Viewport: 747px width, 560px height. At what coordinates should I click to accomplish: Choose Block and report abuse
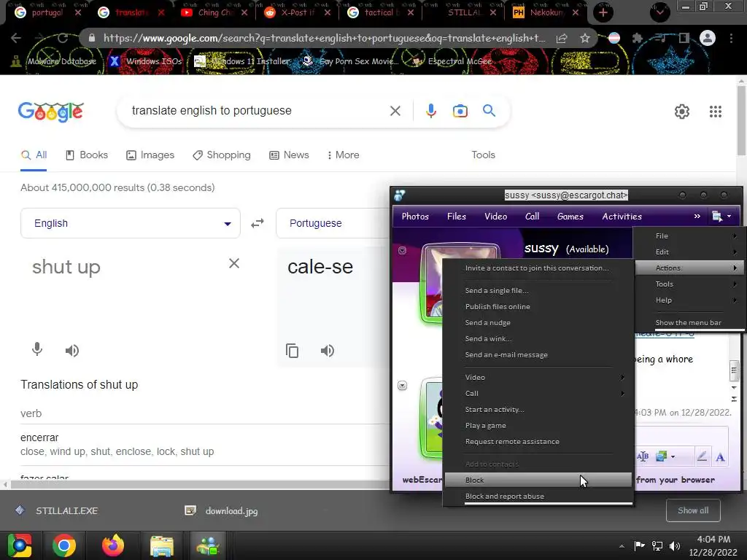click(x=538, y=496)
